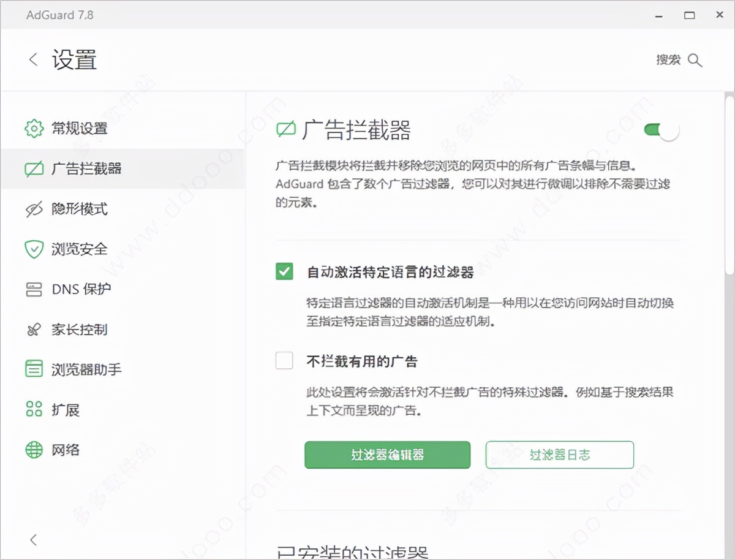The width and height of the screenshot is (735, 560).
Task: Uncheck 自动激活特定语言的过滤器 checkbox
Action: [x=284, y=271]
